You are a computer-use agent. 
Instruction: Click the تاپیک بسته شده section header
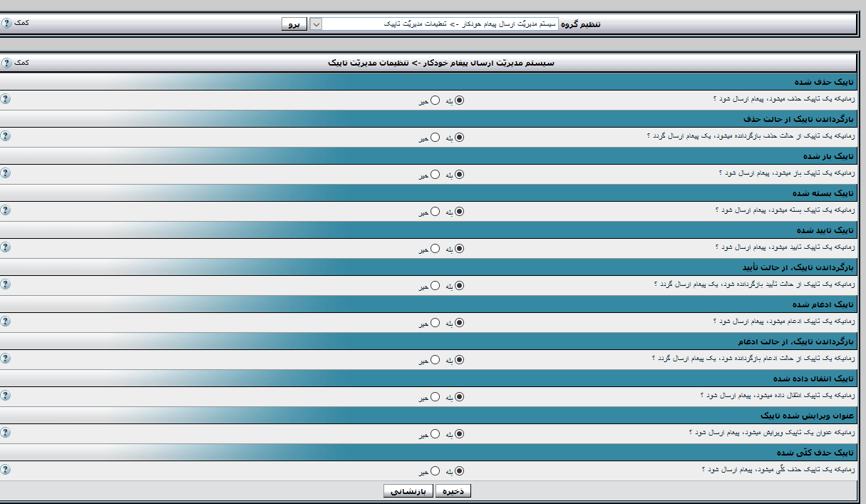[x=823, y=193]
